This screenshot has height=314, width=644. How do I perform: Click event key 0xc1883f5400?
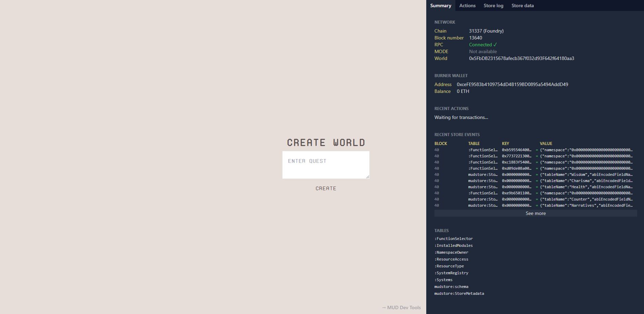pos(517,162)
